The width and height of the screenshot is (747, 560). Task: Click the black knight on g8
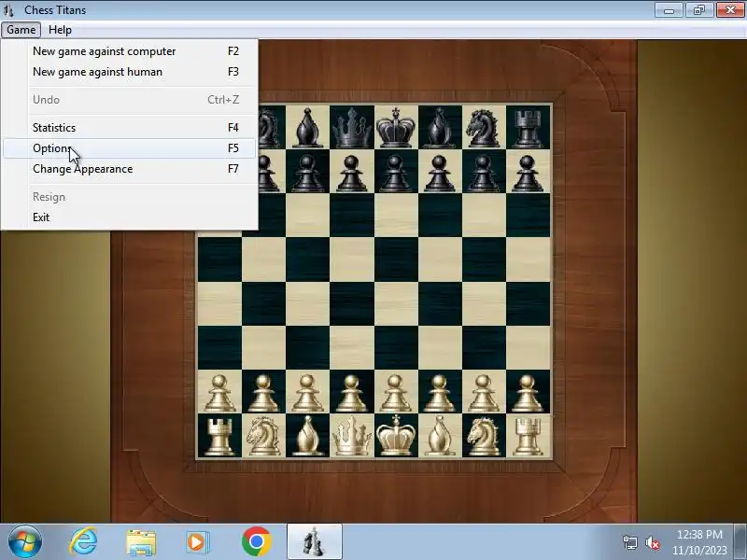483,128
